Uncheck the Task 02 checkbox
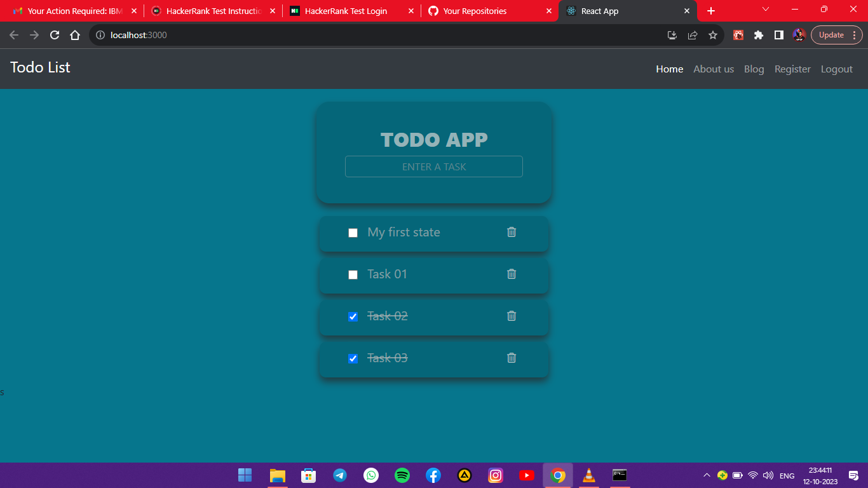 pyautogui.click(x=353, y=317)
